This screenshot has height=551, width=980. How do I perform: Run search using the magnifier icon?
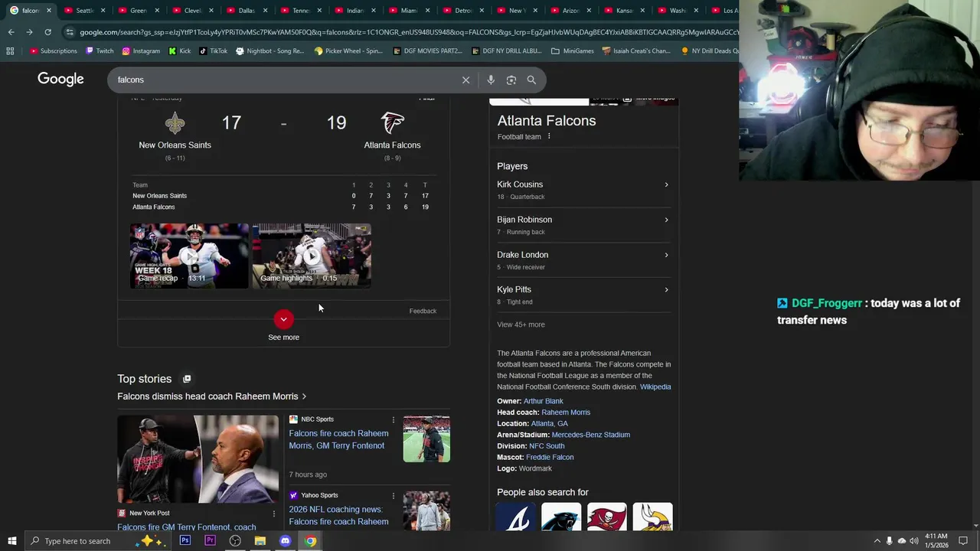pos(531,80)
